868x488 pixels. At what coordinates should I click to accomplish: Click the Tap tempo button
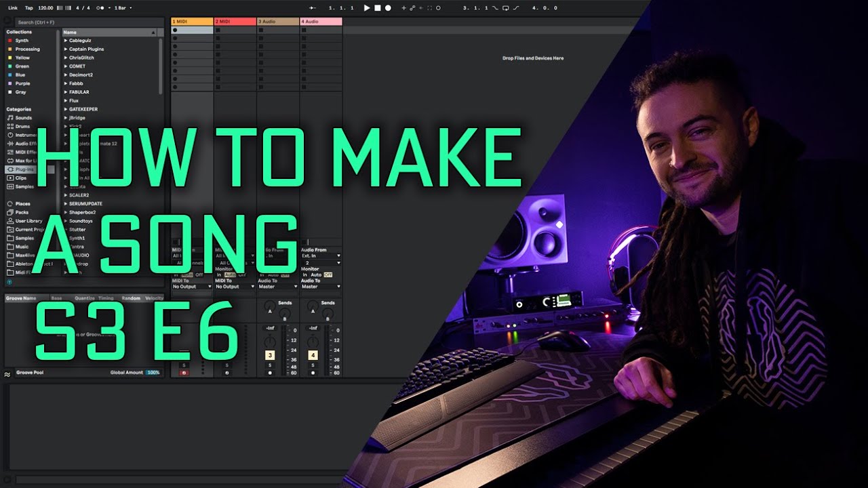(28, 8)
